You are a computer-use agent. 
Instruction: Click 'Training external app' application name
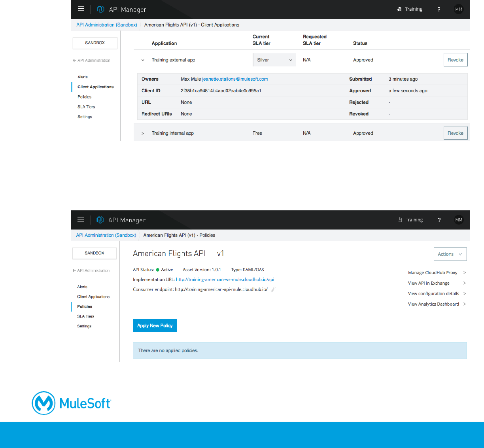click(x=173, y=60)
